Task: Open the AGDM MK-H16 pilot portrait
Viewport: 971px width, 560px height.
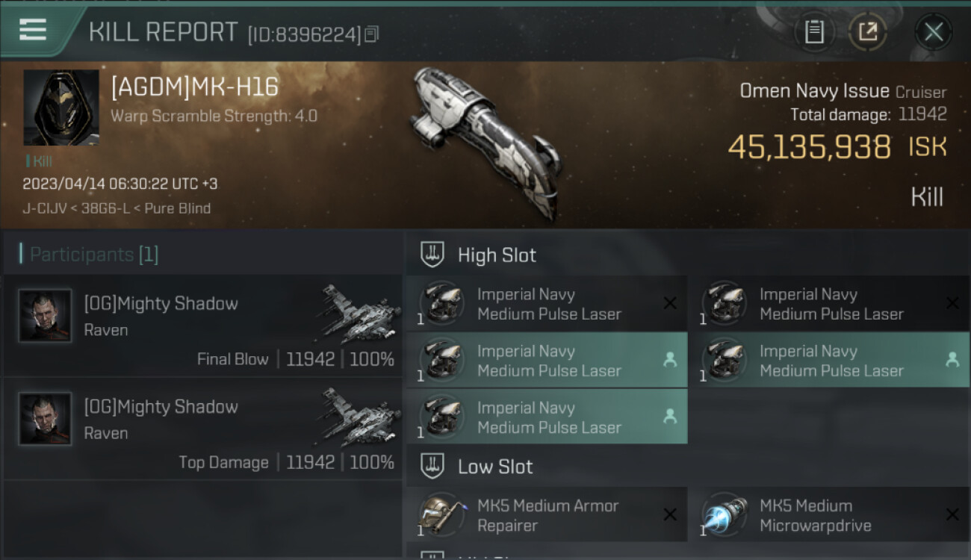Action: point(61,108)
